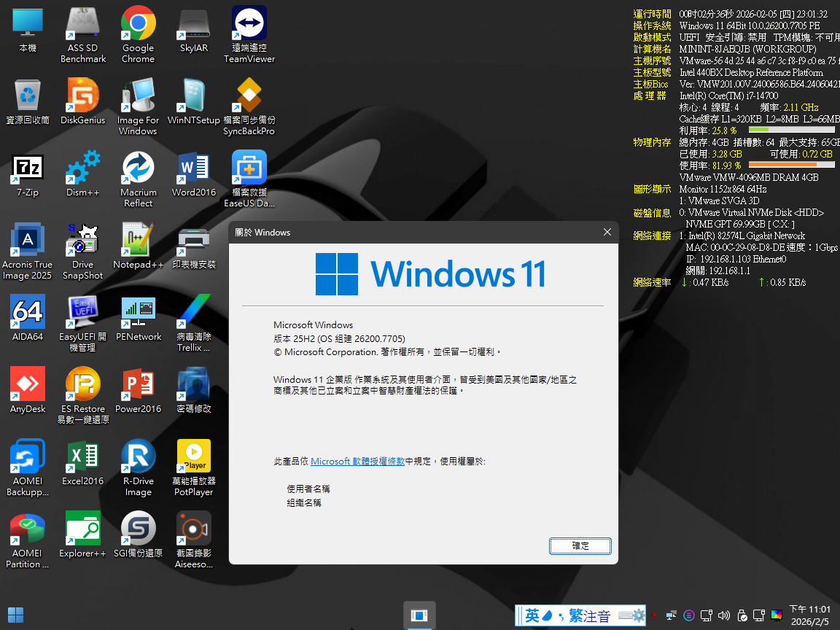This screenshot has width=840, height=630.
Task: Toggle the 英 input mode on the IME bar
Action: click(x=532, y=615)
